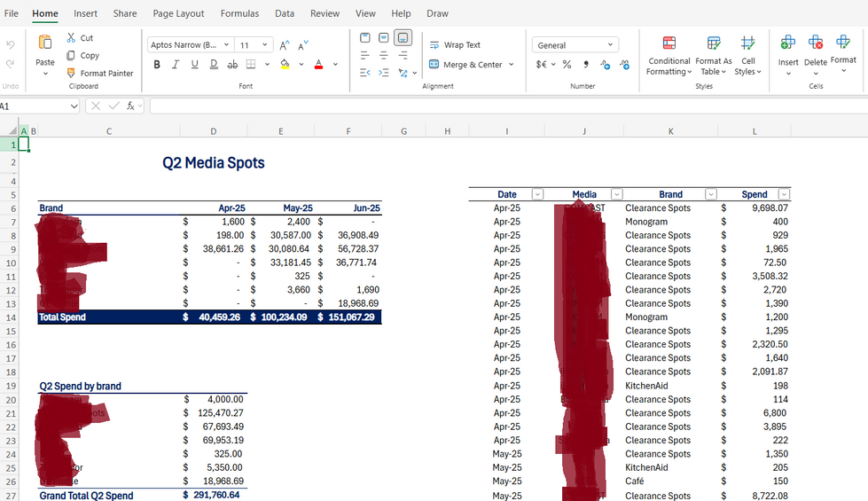The image size is (868, 501).
Task: Click the Insert function fx icon
Action: pyautogui.click(x=130, y=106)
